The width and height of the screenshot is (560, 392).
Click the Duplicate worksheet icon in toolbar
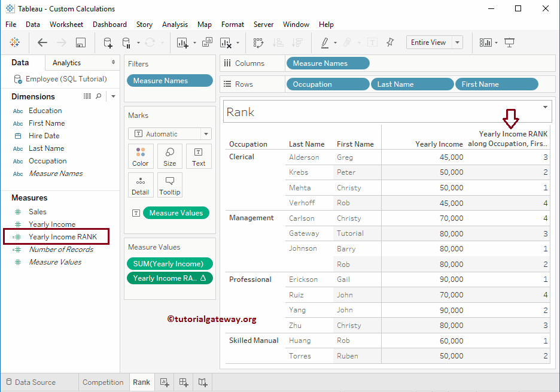207,42
